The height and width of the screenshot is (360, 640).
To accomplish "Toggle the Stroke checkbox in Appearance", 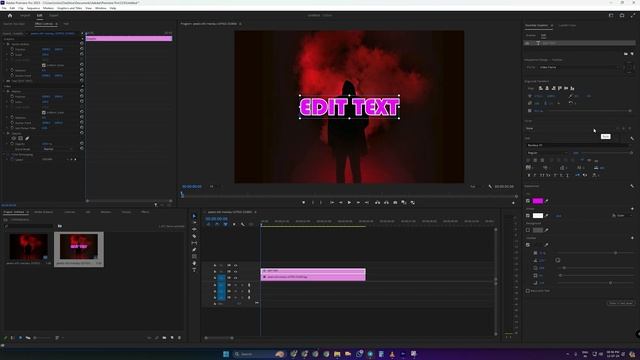I will (x=528, y=216).
